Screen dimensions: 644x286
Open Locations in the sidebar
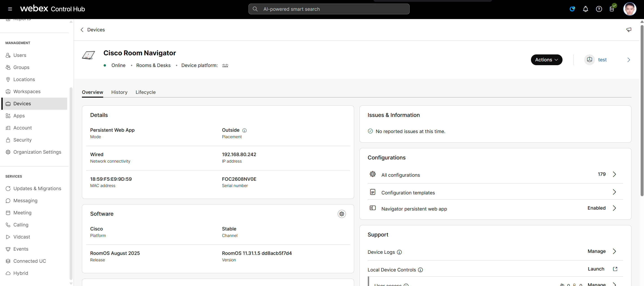coord(34,80)
